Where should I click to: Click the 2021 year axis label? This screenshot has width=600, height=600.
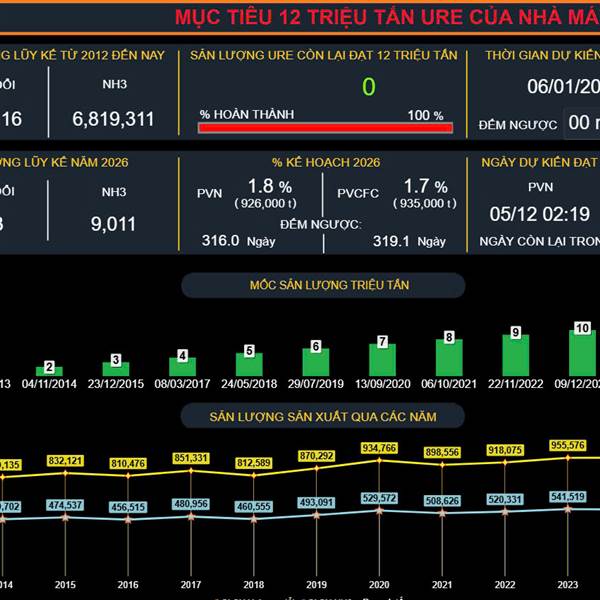click(442, 585)
